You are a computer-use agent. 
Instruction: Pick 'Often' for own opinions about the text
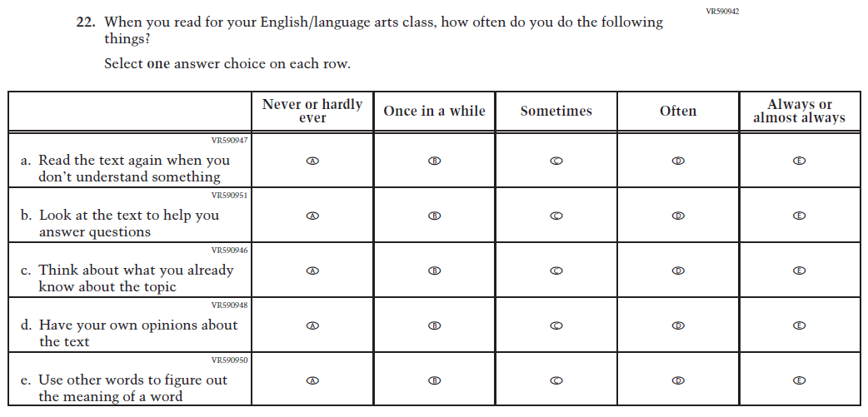[x=678, y=325]
